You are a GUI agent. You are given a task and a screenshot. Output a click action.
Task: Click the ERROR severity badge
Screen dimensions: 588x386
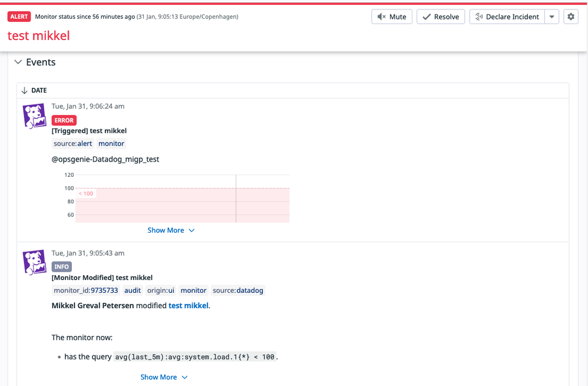64,120
